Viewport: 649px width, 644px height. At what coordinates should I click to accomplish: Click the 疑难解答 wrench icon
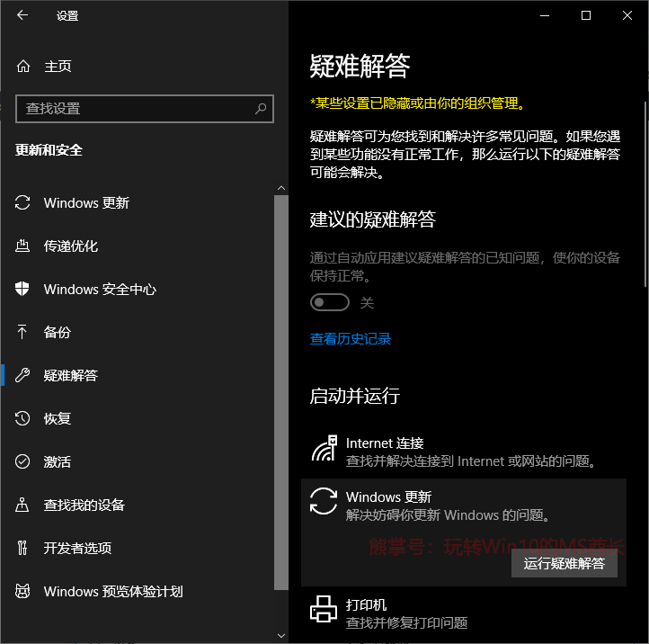[x=22, y=375]
